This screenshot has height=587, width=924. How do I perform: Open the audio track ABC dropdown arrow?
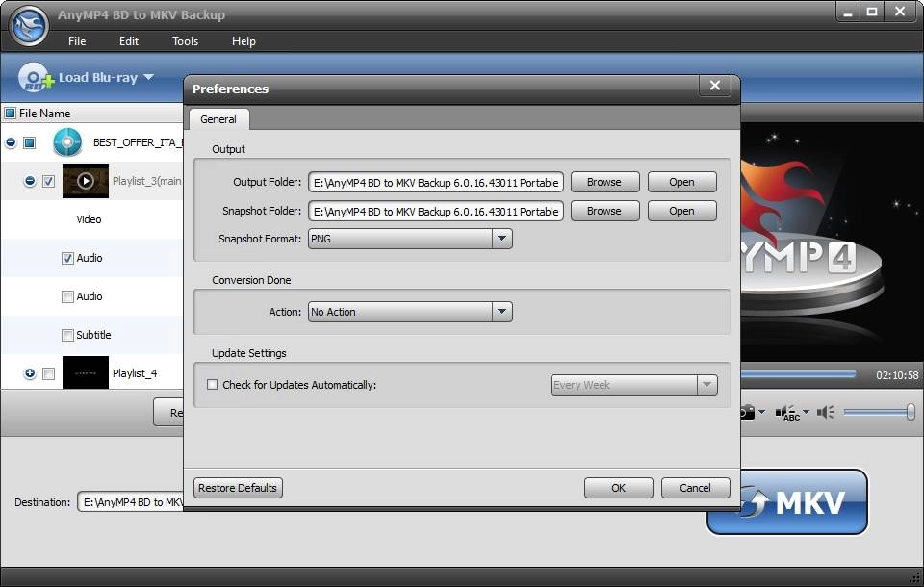[807, 411]
